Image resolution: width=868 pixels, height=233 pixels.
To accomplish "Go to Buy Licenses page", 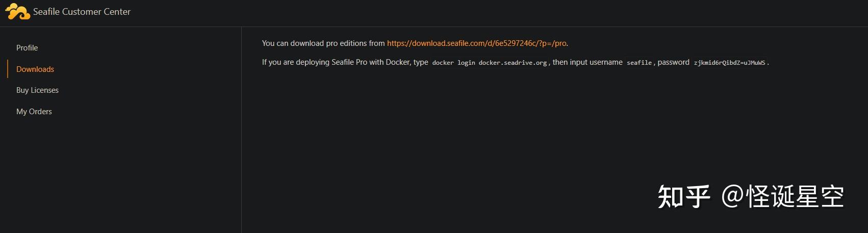I will 37,90.
